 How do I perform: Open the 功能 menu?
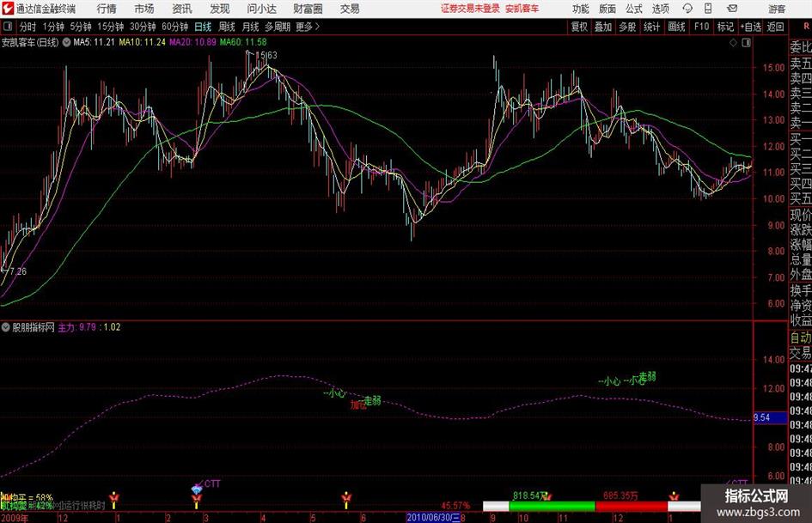[x=581, y=9]
